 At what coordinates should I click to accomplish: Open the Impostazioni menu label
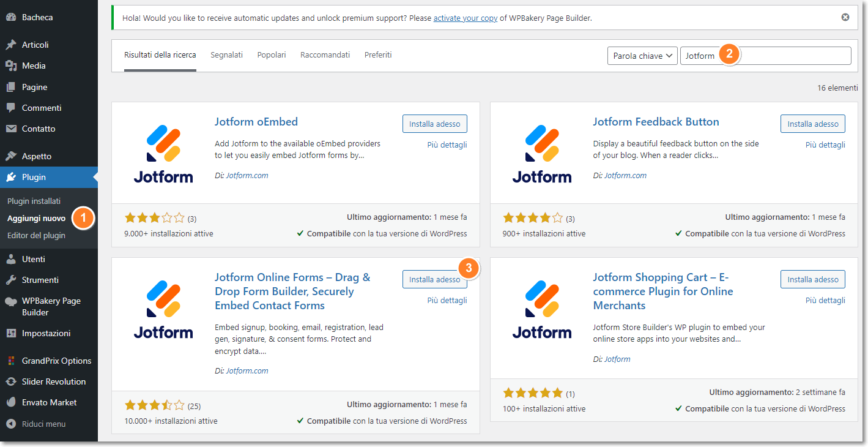pyautogui.click(x=46, y=333)
